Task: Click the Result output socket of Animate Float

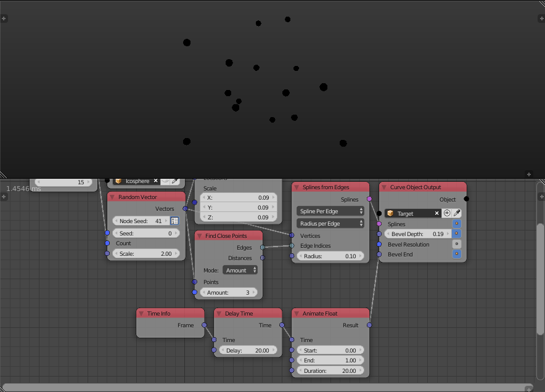Action: [369, 325]
